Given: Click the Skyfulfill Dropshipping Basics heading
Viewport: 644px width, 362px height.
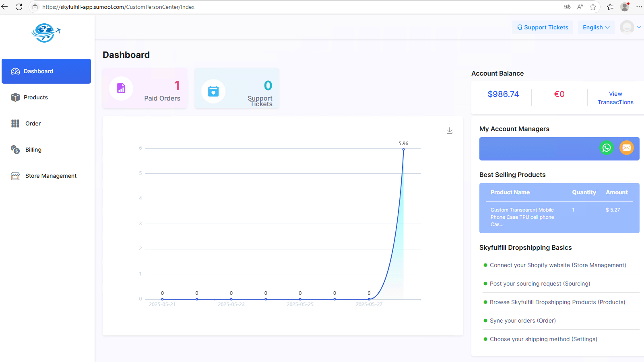Looking at the screenshot, I should tap(525, 247).
